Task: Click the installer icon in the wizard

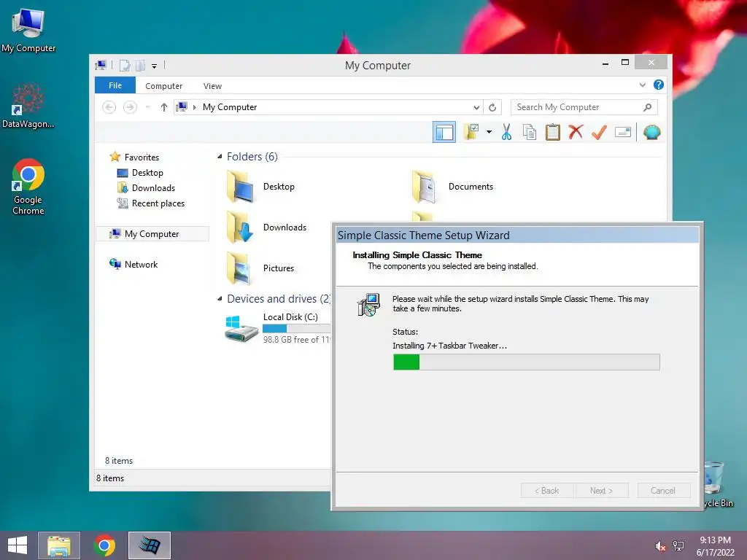Action: click(368, 305)
